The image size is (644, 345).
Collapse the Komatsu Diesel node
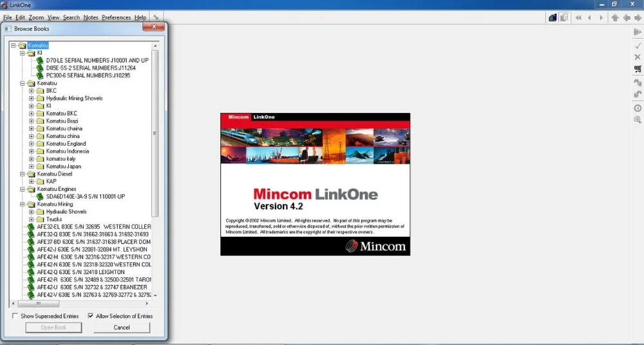click(23, 174)
